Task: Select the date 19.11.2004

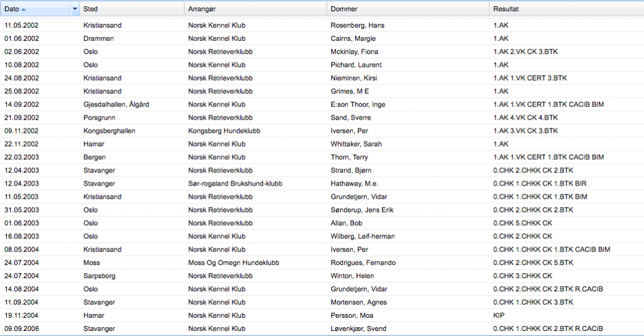Action: 21,315
